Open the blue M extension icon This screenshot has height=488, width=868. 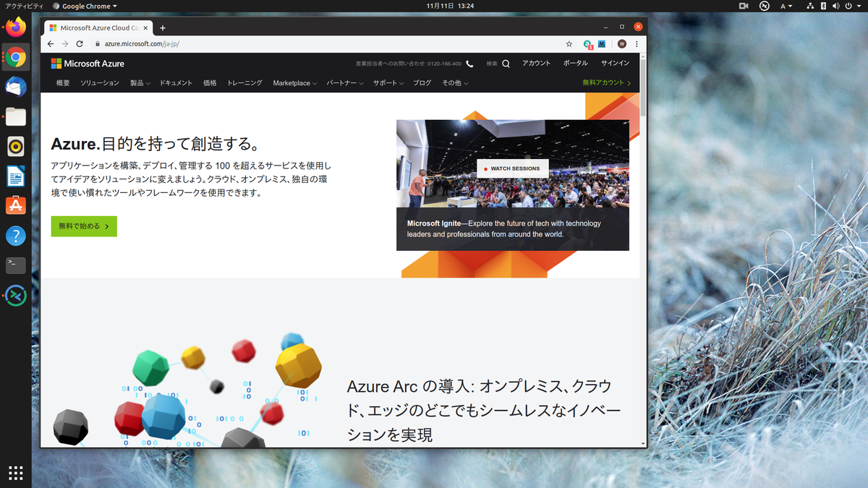(602, 43)
